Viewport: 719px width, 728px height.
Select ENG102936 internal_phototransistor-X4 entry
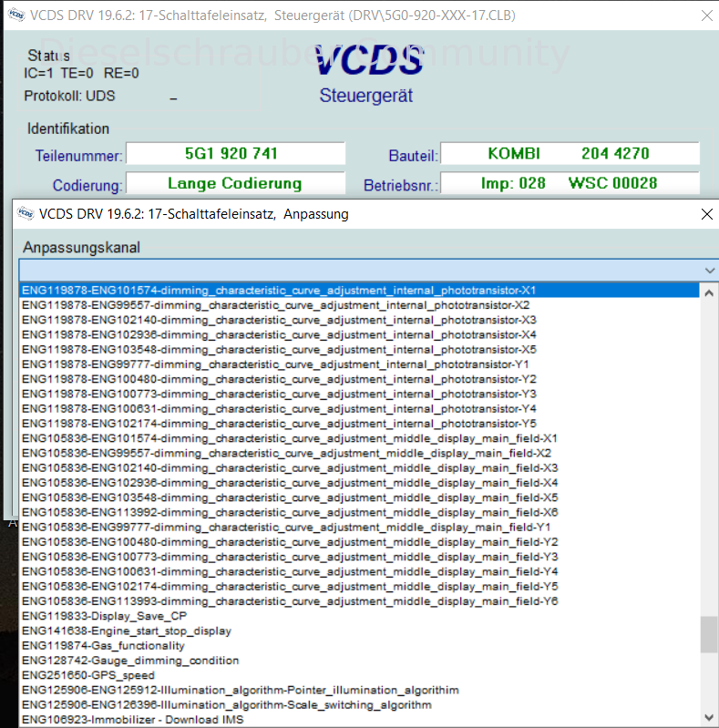pos(359,334)
